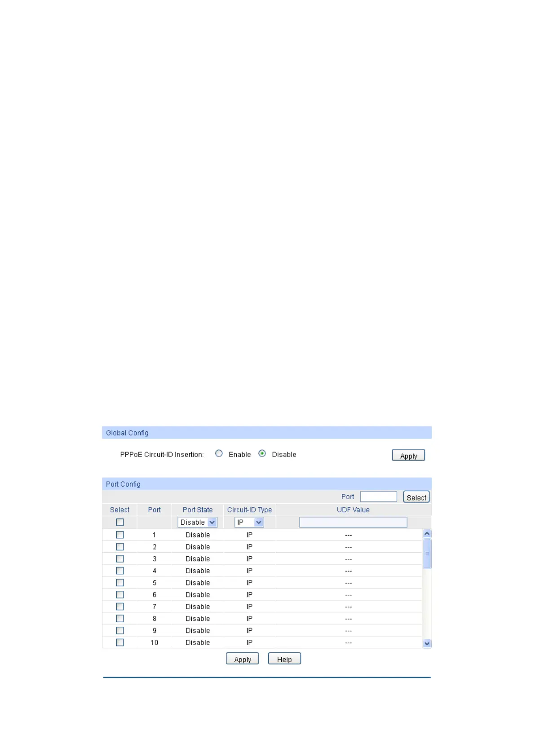
Task: Check the box for port 8
Action: [120, 619]
